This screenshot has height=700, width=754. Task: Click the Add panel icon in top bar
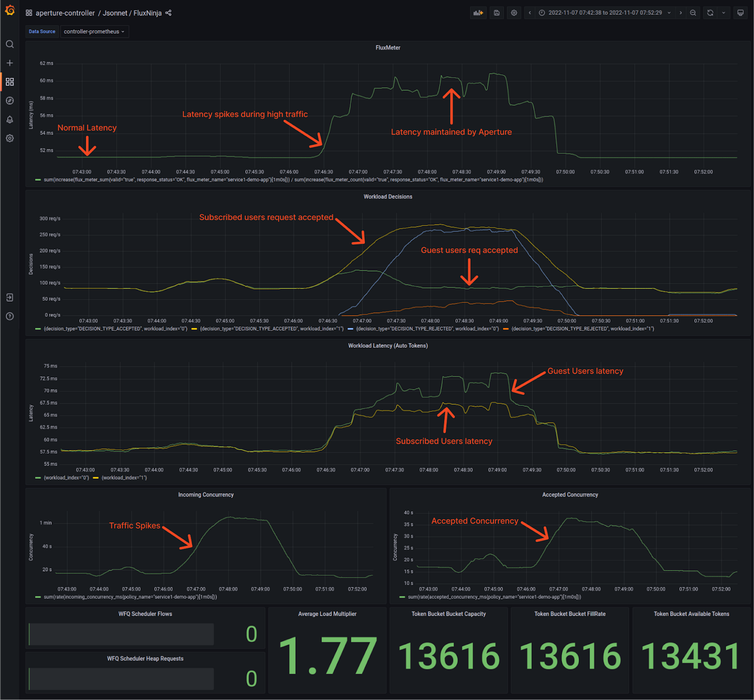point(478,13)
